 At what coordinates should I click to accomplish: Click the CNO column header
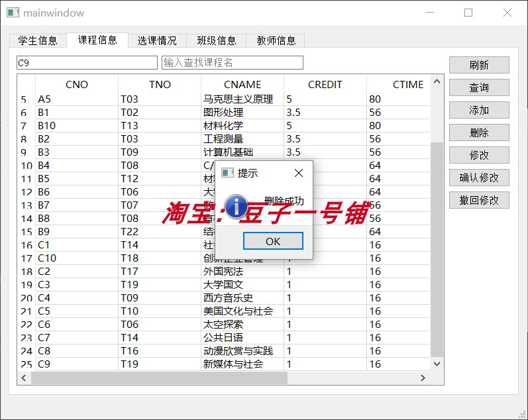coord(77,84)
